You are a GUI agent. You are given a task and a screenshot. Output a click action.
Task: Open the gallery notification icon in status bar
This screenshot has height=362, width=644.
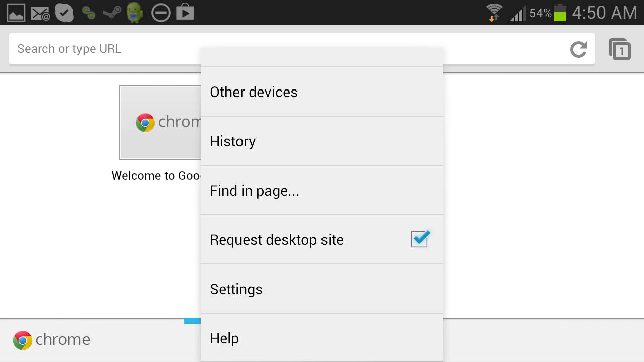(x=16, y=13)
